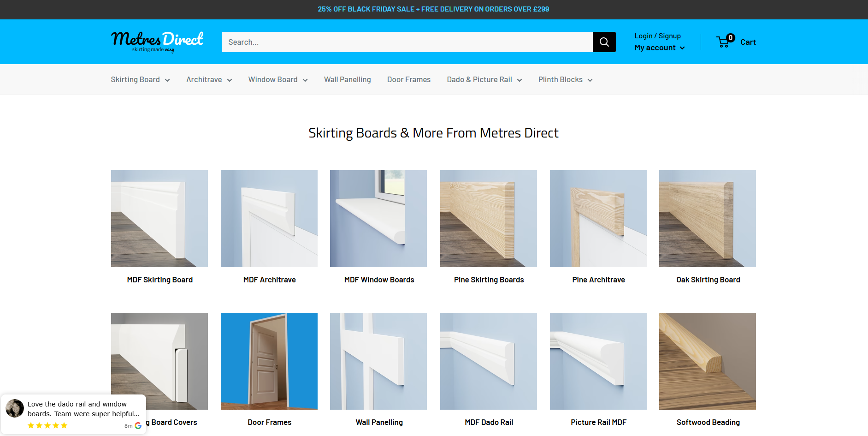Click the five-star rating in review
Screen dimensions: 868x436
(47, 425)
